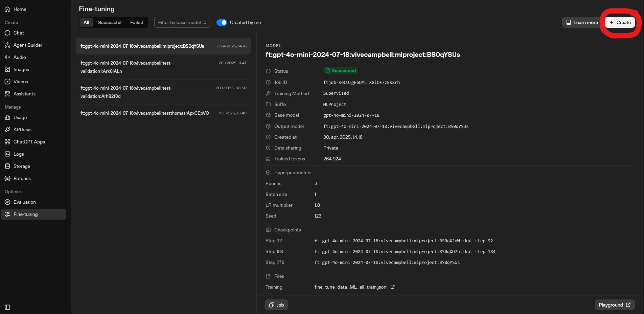
Task: Click the plus icon on Create
Action: [x=612, y=22]
